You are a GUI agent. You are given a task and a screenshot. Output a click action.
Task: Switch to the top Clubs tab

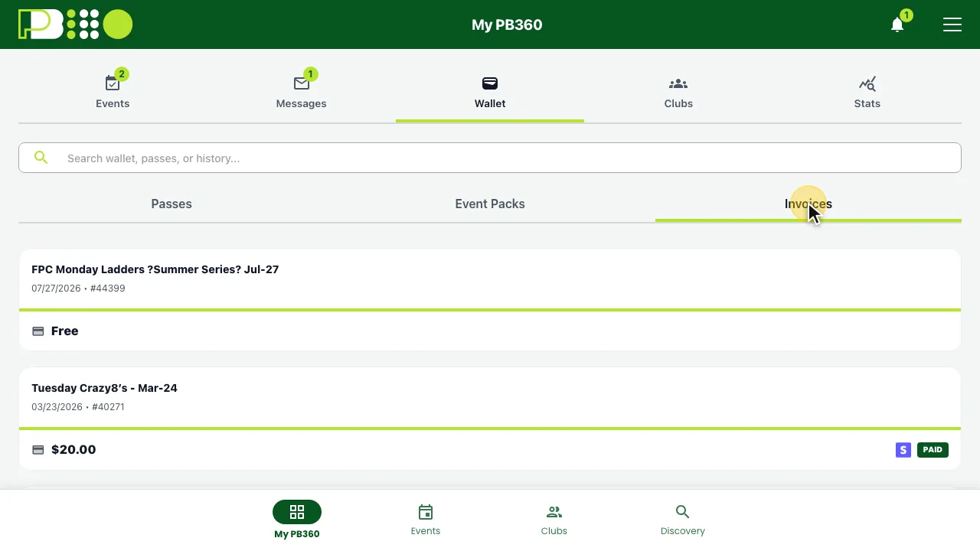click(678, 93)
